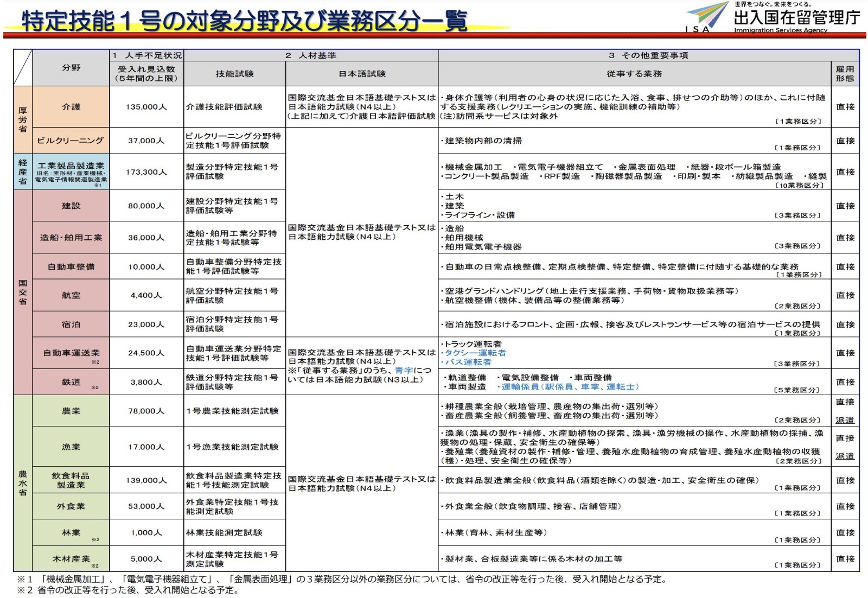This screenshot has width=868, height=598.
Task: Open the blue タクシー運転者 link
Action: [475, 353]
